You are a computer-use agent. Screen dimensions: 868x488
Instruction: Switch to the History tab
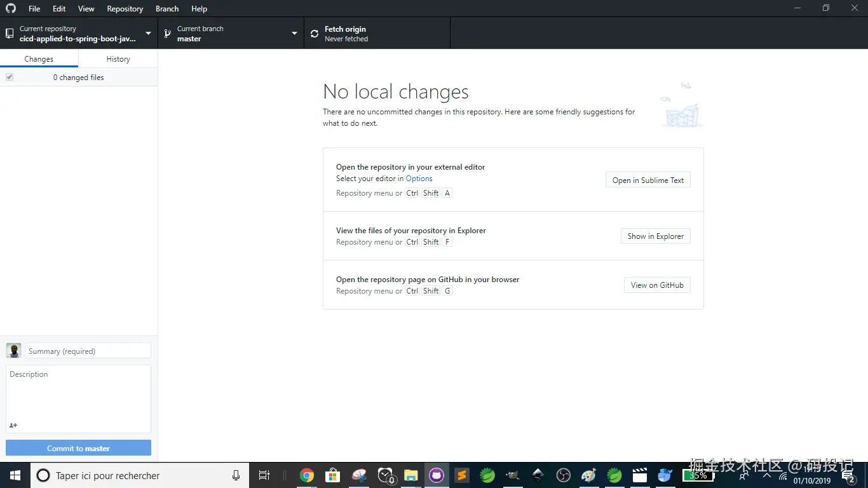click(x=118, y=58)
